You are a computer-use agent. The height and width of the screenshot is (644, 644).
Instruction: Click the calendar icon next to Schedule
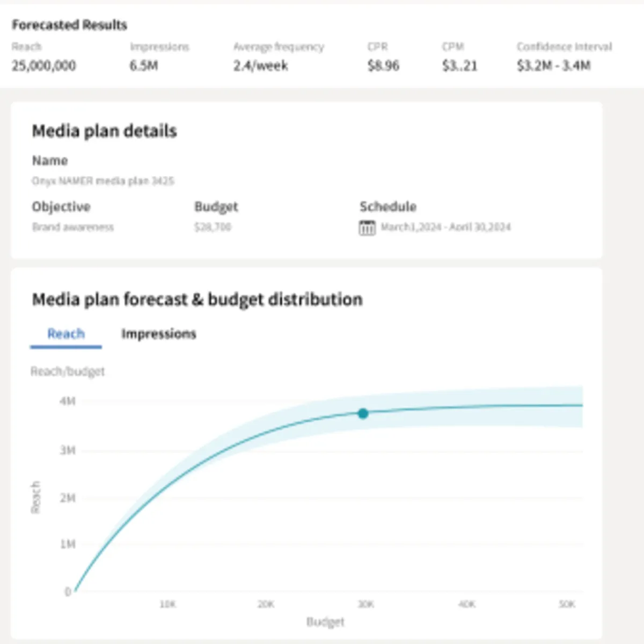[367, 227]
